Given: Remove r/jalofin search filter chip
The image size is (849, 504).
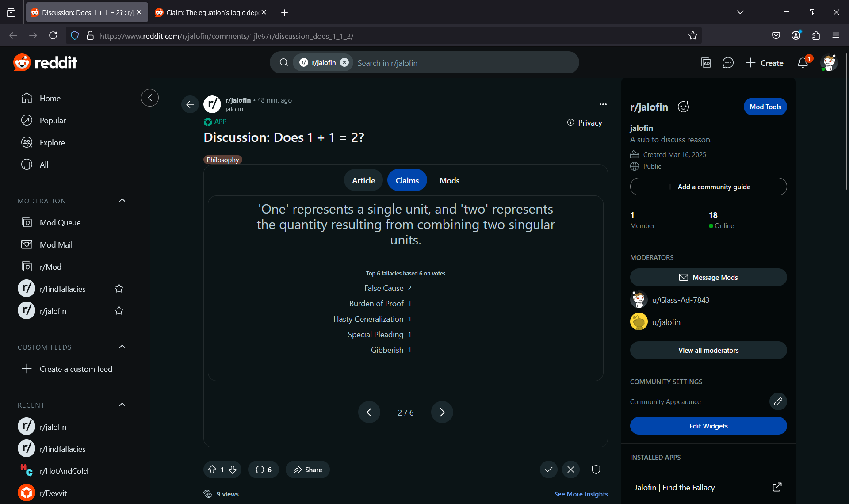Looking at the screenshot, I should [344, 63].
